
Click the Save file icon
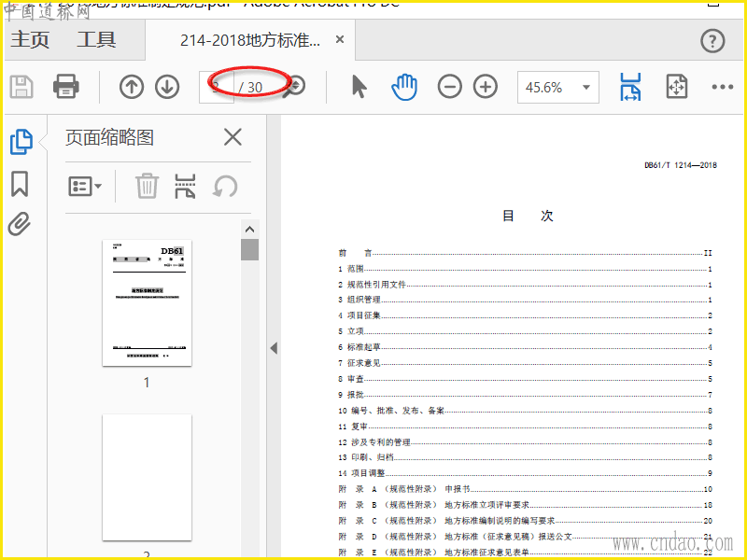click(21, 87)
